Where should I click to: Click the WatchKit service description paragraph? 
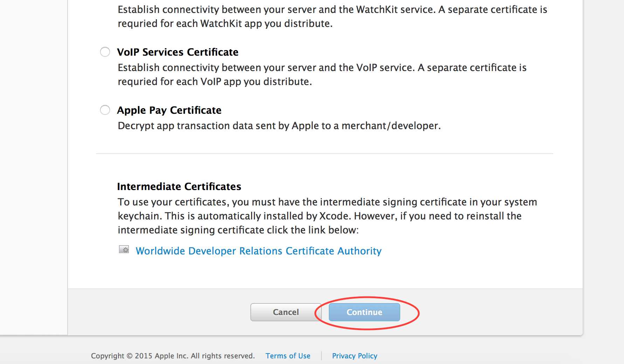coord(332,16)
